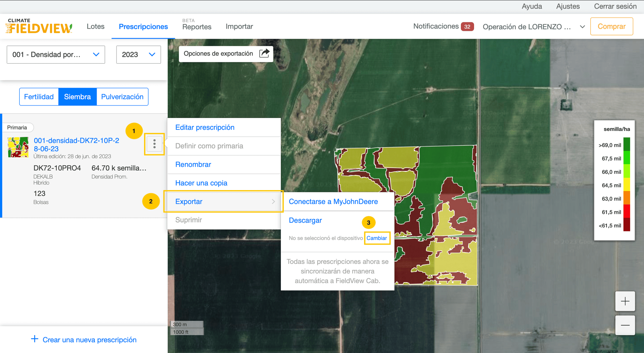Select the Siembra prescription type
This screenshot has width=644, height=353.
tap(77, 97)
